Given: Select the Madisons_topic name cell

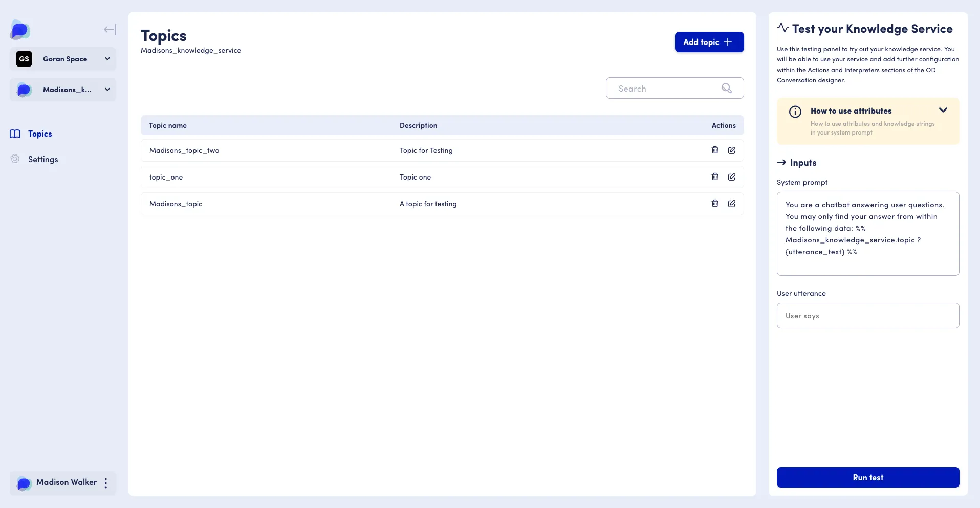Looking at the screenshot, I should coord(176,204).
